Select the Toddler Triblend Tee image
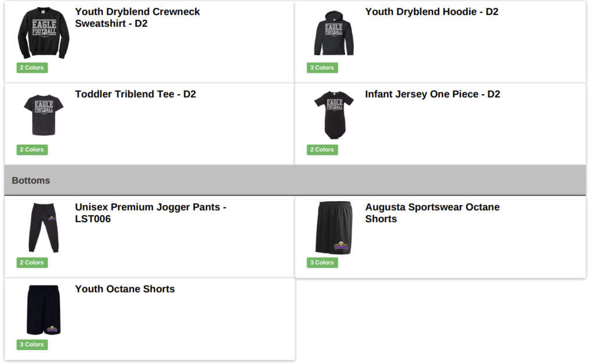The height and width of the screenshot is (364, 596). 44,115
